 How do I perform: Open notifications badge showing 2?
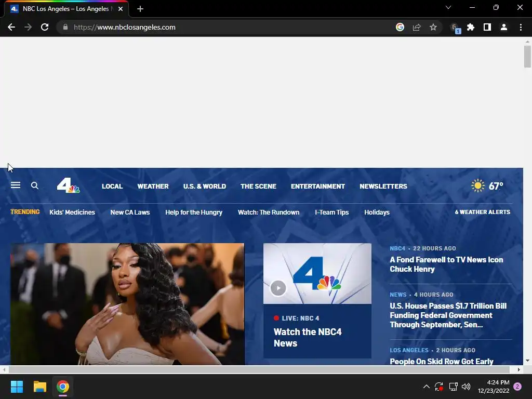pos(517,387)
